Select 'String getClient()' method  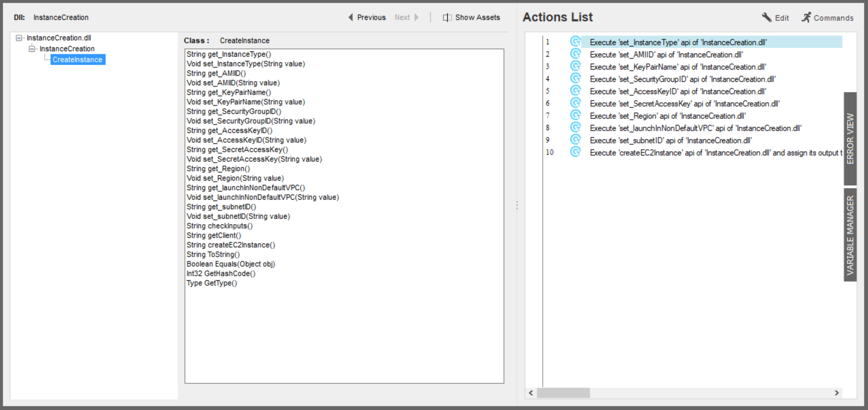[214, 235]
